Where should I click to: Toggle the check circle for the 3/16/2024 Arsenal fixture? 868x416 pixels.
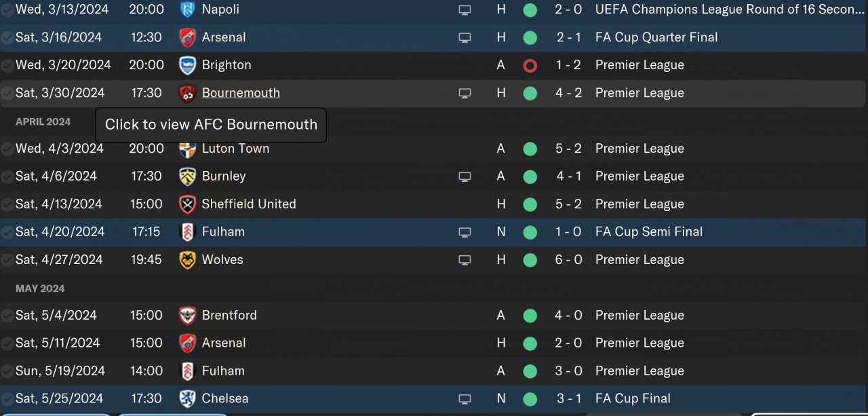[7, 38]
